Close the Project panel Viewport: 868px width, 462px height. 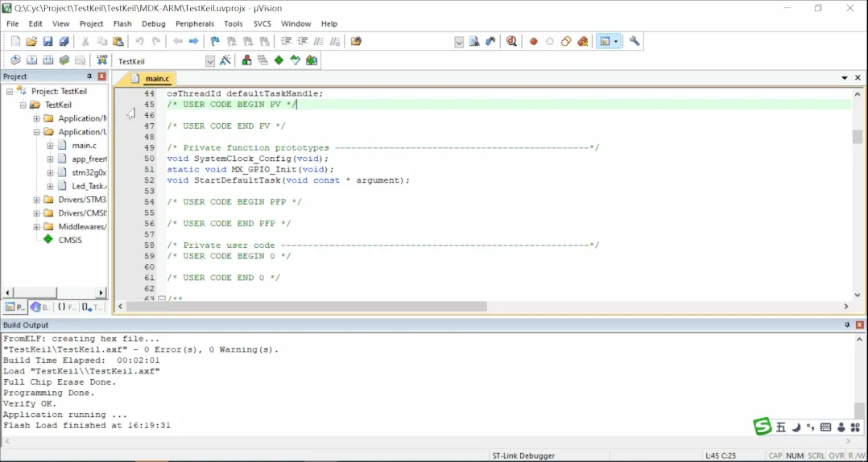click(x=101, y=76)
